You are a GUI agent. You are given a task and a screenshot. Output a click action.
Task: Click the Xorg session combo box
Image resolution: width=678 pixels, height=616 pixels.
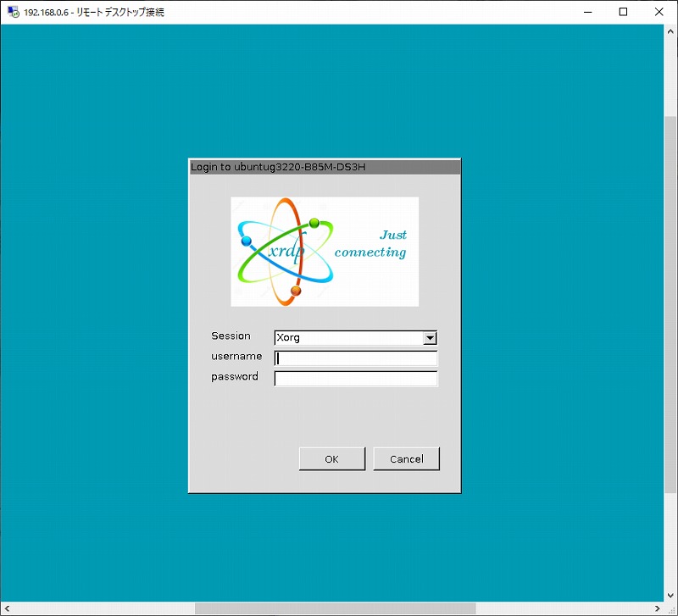pos(356,338)
